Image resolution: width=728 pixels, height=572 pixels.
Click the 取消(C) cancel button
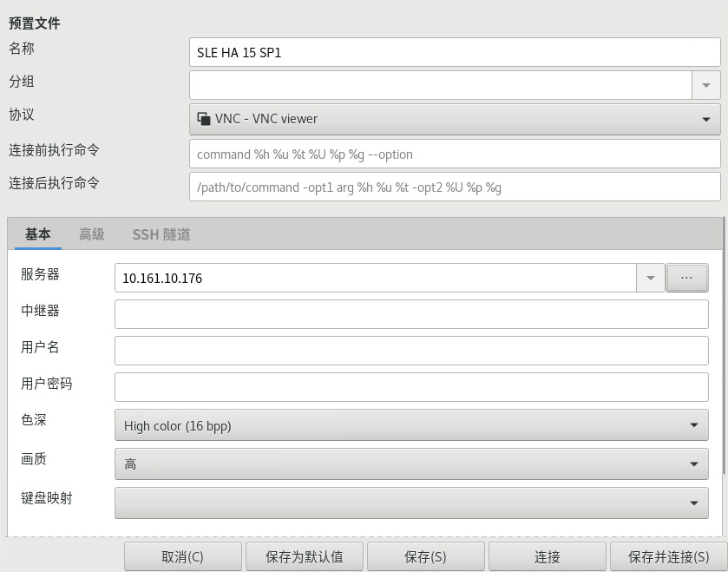pyautogui.click(x=182, y=556)
